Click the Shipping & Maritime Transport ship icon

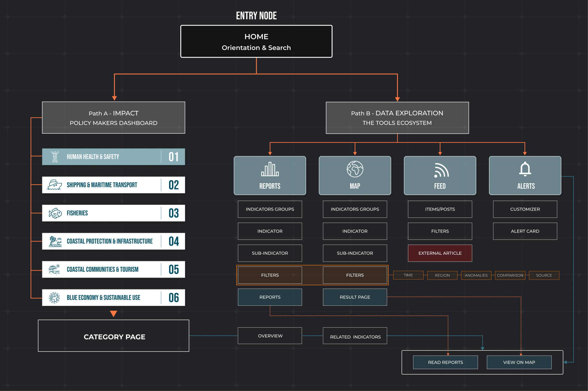pos(54,185)
